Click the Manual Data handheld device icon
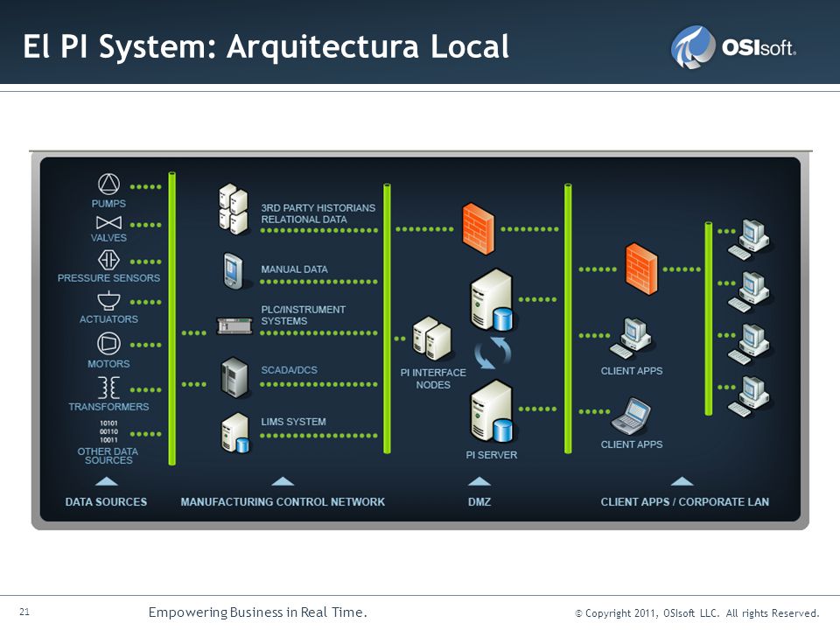 [x=233, y=271]
